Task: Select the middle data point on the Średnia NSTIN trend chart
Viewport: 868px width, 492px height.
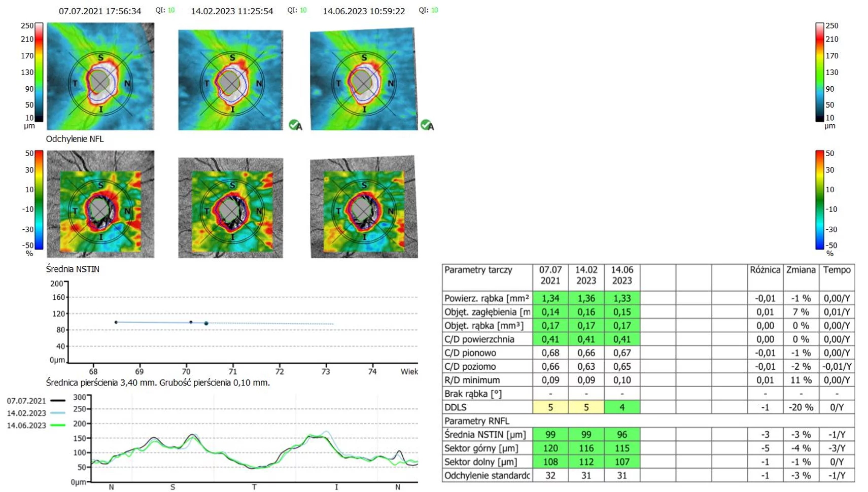Action: [x=191, y=322]
